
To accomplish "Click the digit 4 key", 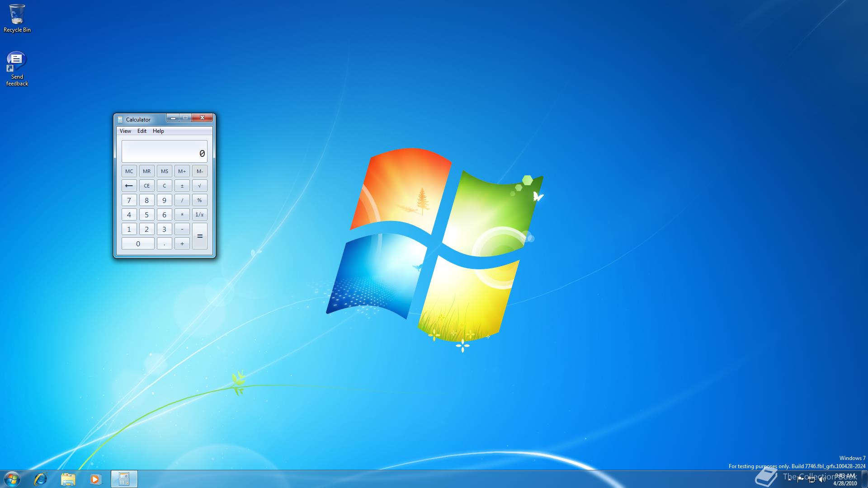I will pyautogui.click(x=129, y=215).
